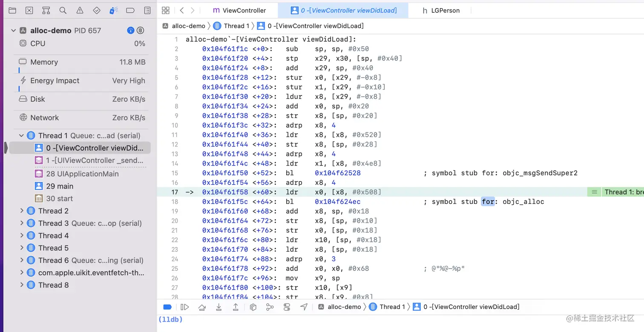Screen dimensions: 644x332
Task: Expand Thread 3 queue entry
Action: tap(22, 223)
